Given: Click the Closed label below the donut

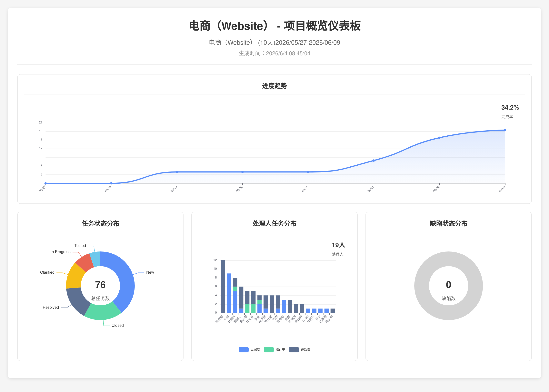Looking at the screenshot, I should tap(118, 325).
